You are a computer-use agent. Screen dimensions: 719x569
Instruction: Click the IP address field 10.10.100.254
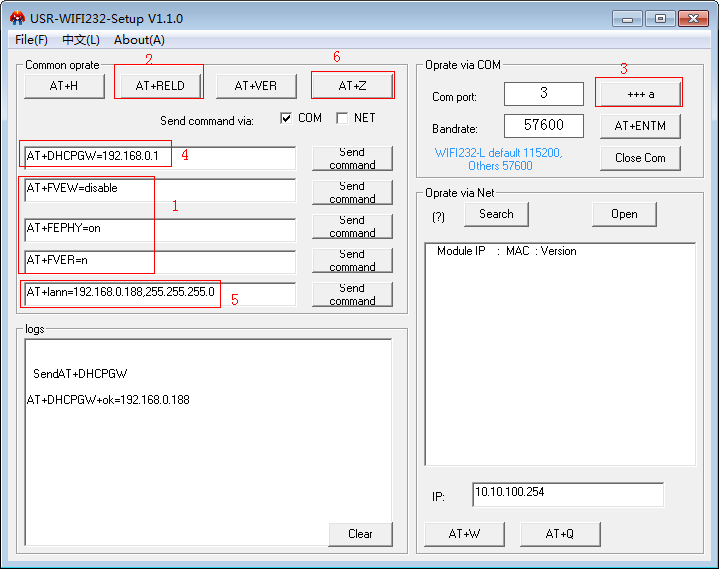[566, 494]
